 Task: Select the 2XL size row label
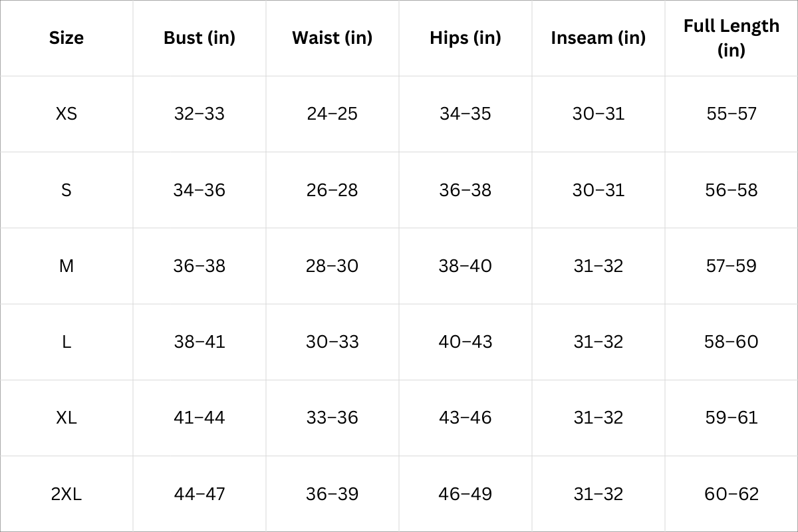pos(66,494)
